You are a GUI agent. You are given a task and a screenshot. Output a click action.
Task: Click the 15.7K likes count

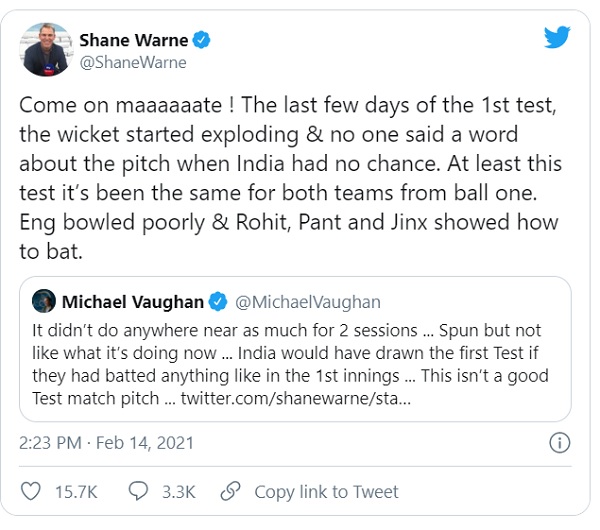click(x=76, y=492)
